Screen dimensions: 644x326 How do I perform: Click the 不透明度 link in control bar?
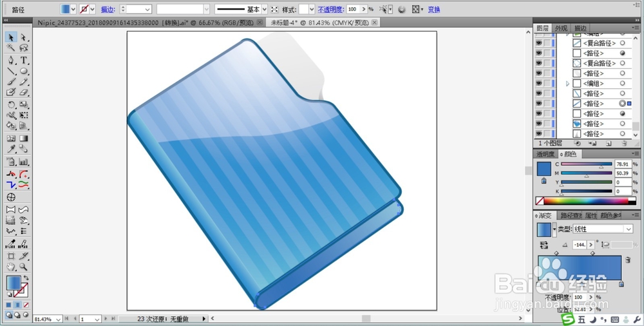coord(330,9)
